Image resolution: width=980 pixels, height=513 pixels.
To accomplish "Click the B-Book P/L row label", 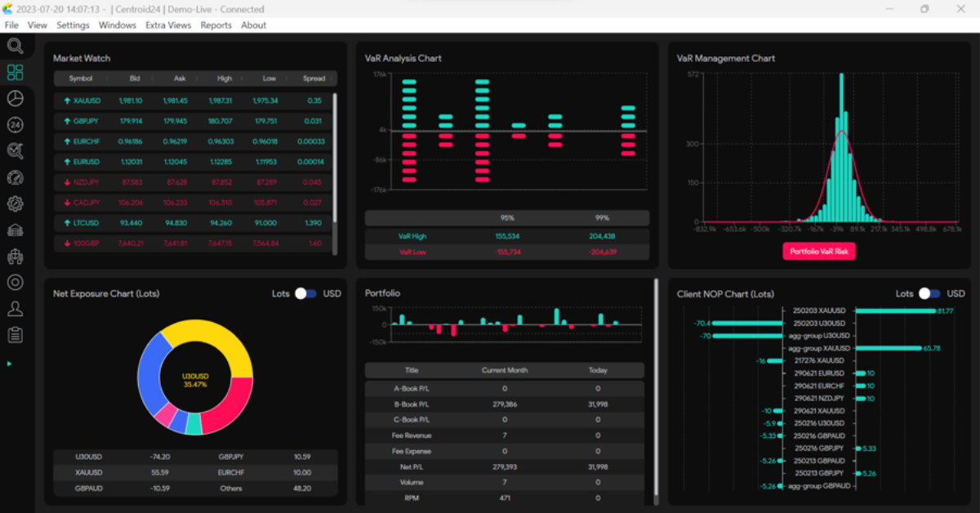I will click(x=412, y=404).
